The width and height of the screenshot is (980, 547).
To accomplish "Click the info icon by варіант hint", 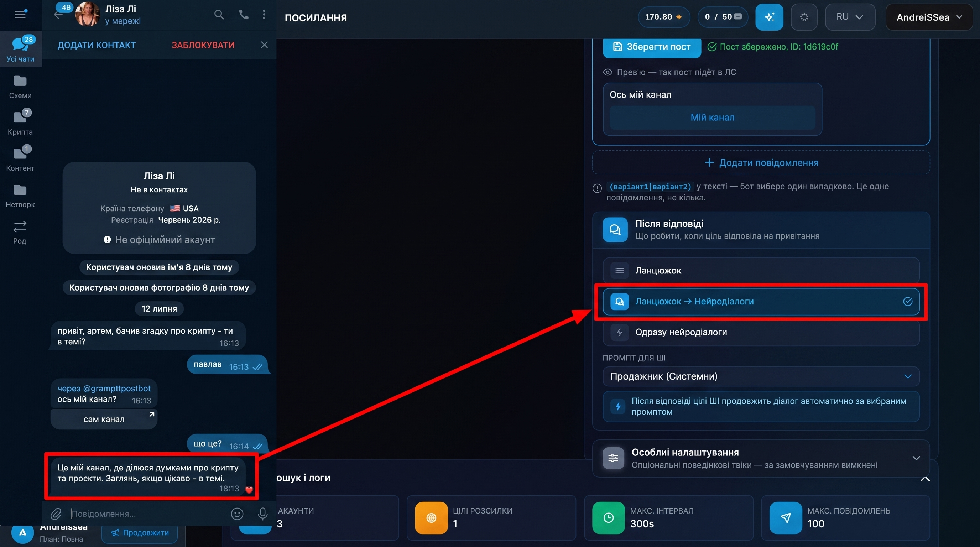I will tap(597, 188).
